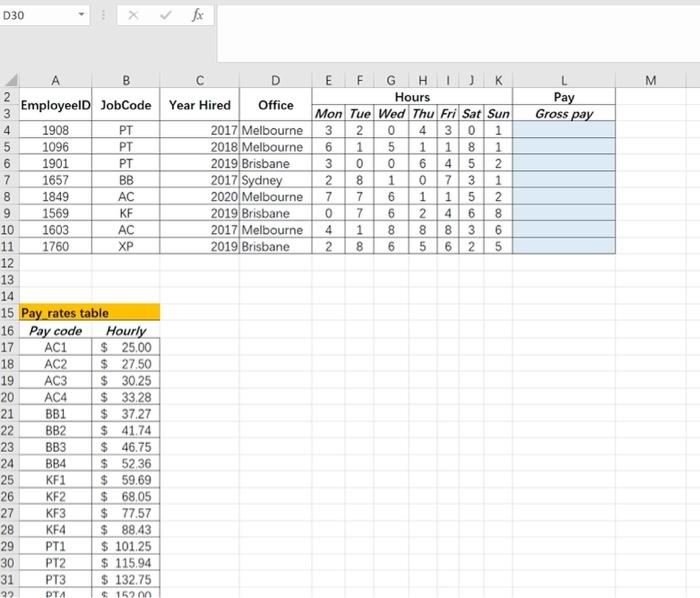Select Year Hired 2020 cell
The width and height of the screenshot is (700, 598).
(200, 197)
